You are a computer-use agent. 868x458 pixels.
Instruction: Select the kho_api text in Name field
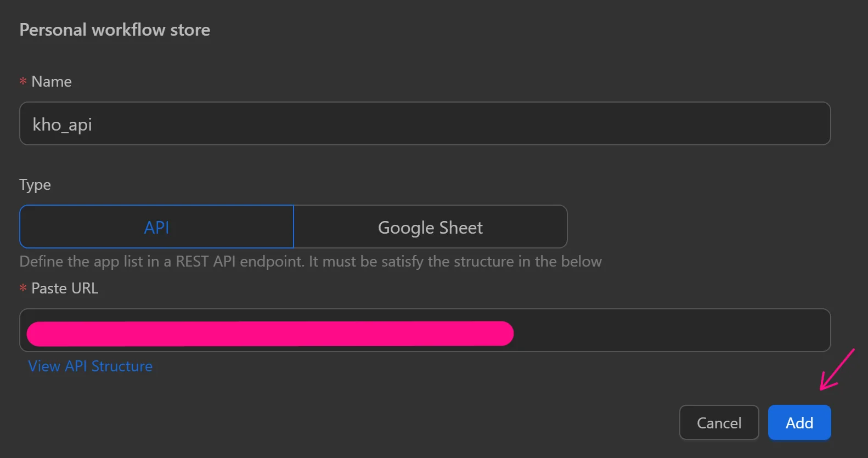[x=62, y=124]
